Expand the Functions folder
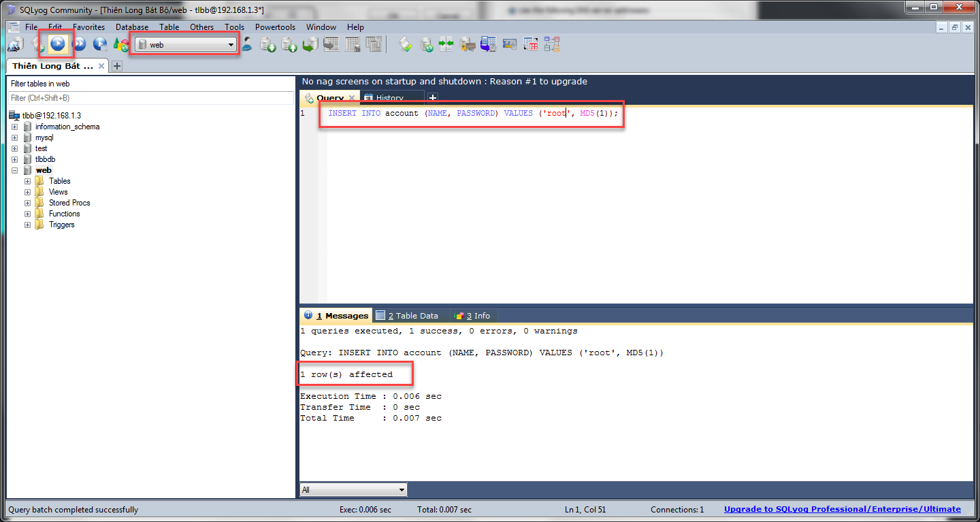The height and width of the screenshot is (522, 980). click(x=28, y=214)
